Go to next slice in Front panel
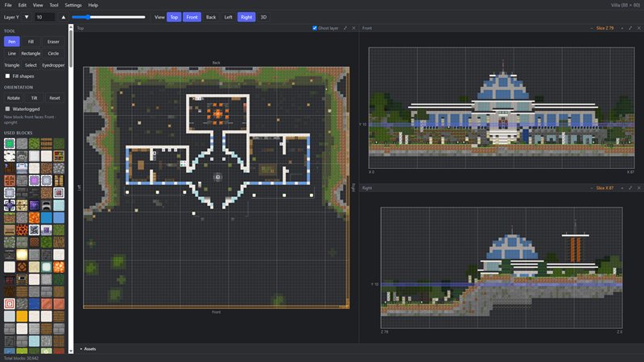 (x=621, y=28)
